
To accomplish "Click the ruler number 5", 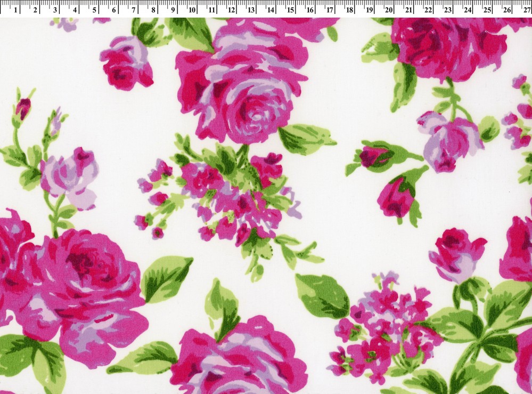I will pyautogui.click(x=94, y=10).
